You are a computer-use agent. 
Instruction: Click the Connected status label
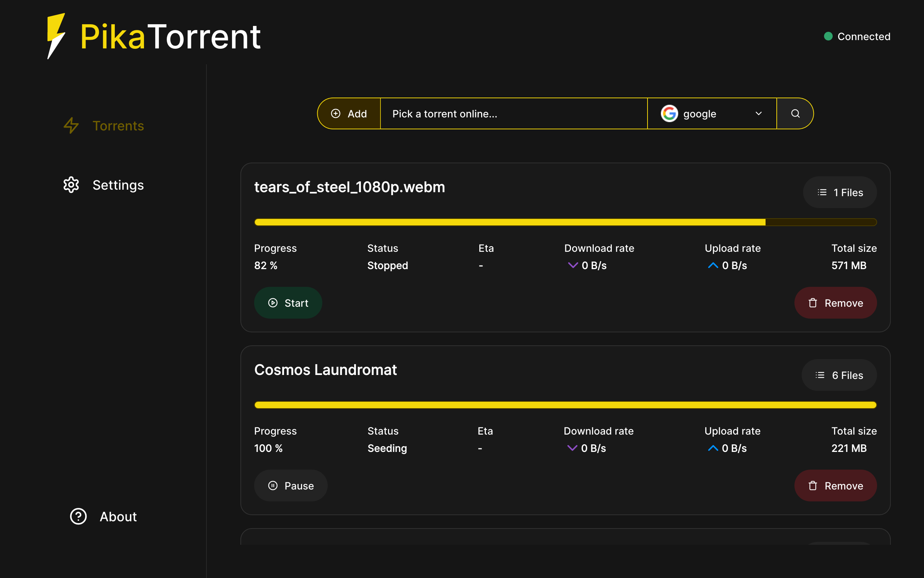(864, 36)
